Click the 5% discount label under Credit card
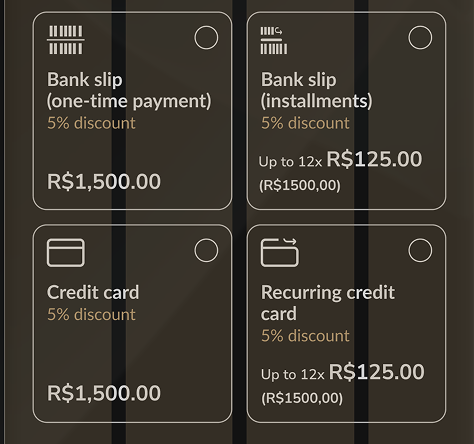Image resolution: width=474 pixels, height=444 pixels. click(91, 314)
